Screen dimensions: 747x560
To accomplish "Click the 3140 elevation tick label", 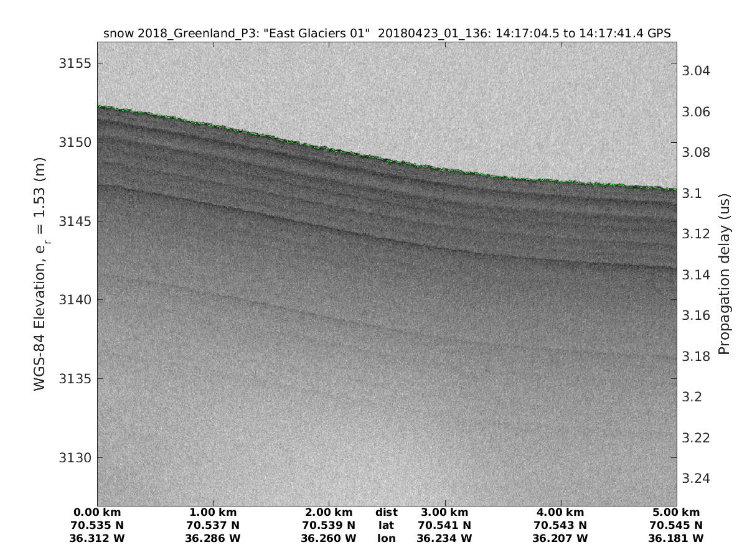I will point(74,300).
